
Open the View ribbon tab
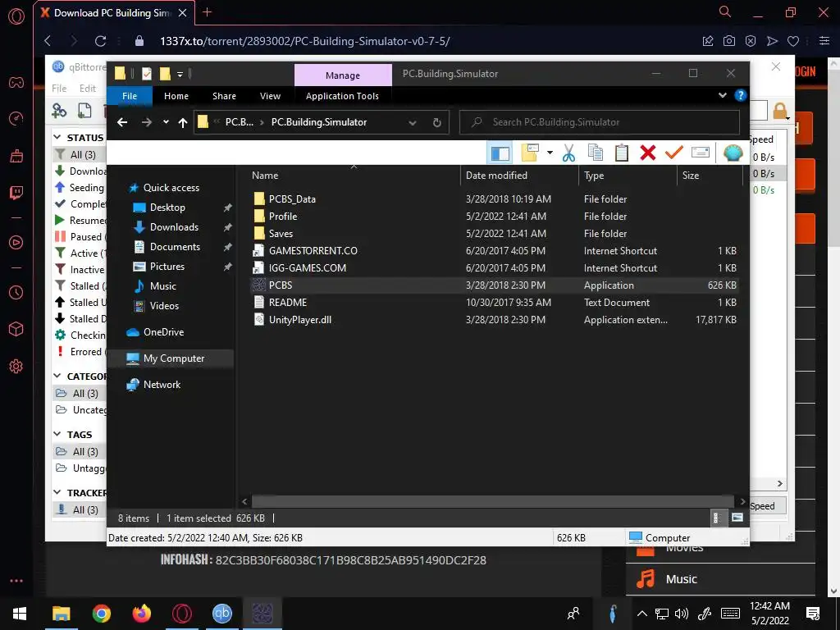[x=270, y=96]
